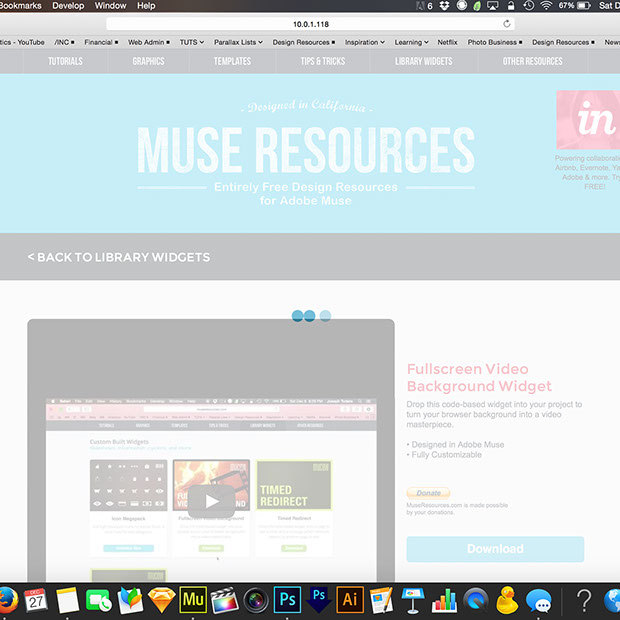The height and width of the screenshot is (620, 620).
Task: Open Adobe Illustrator from the dock
Action: coord(350,600)
